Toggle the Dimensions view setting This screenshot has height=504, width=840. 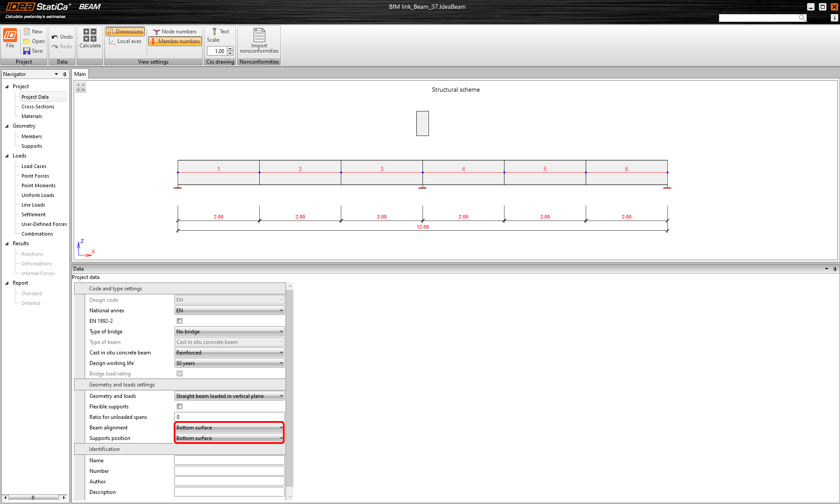coord(125,32)
